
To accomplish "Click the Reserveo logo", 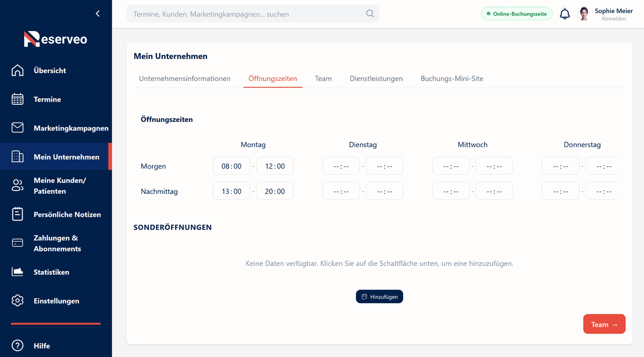I will pos(55,39).
